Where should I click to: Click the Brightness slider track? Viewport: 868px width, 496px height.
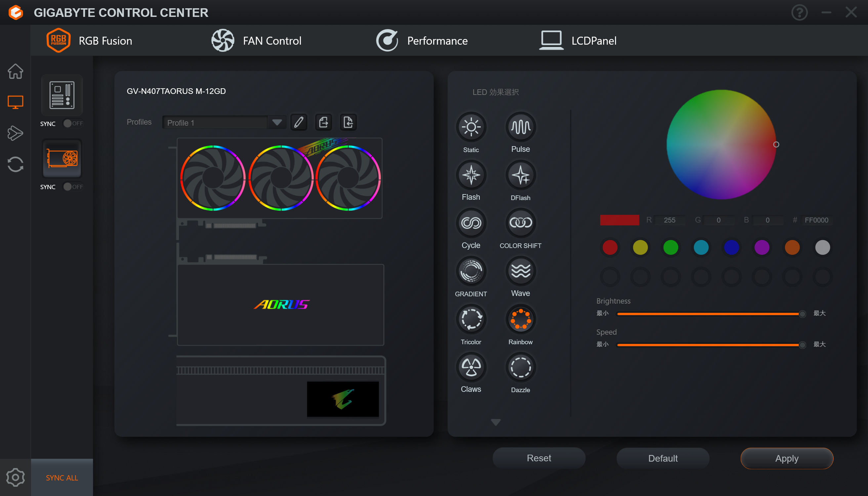(x=709, y=314)
